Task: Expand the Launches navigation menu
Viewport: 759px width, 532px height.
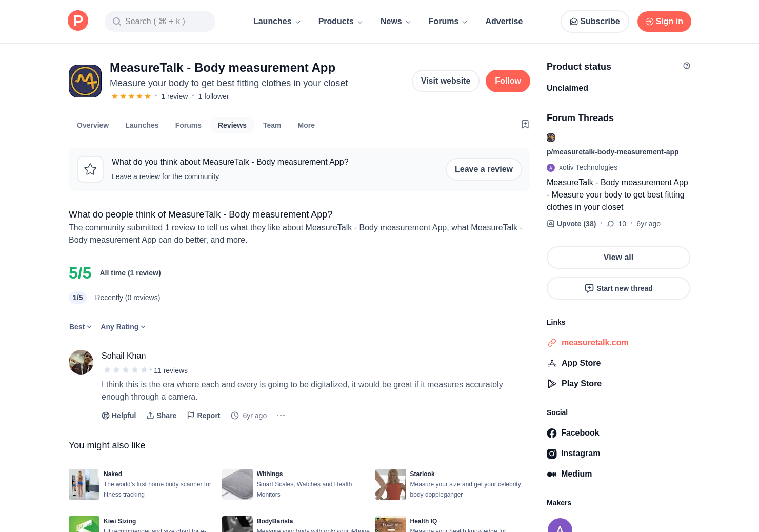Action: click(277, 22)
